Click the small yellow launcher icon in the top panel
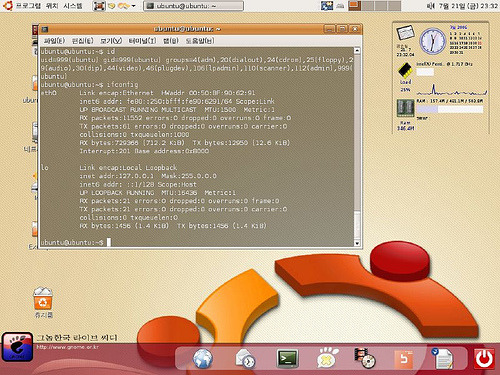Screen dimensions: 500x375 (111, 6)
